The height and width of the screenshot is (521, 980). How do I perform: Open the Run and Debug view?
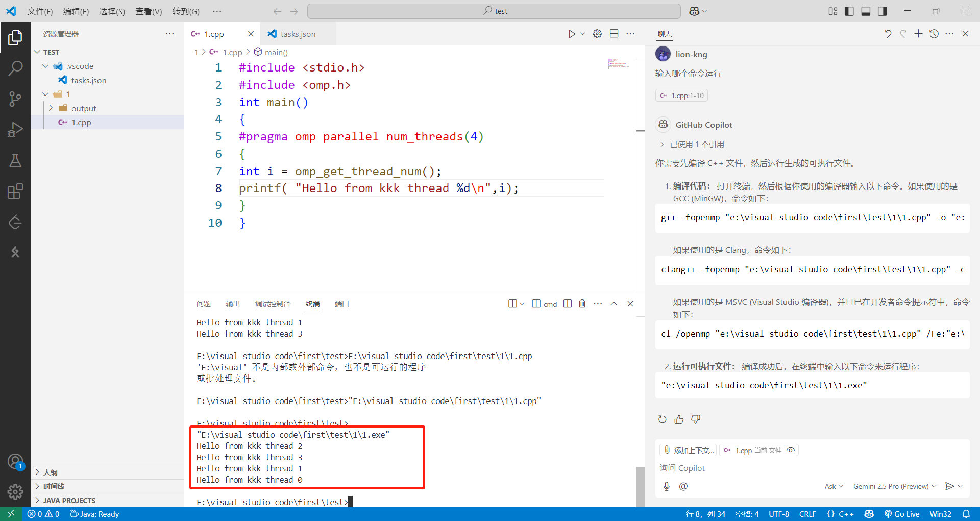tap(15, 129)
